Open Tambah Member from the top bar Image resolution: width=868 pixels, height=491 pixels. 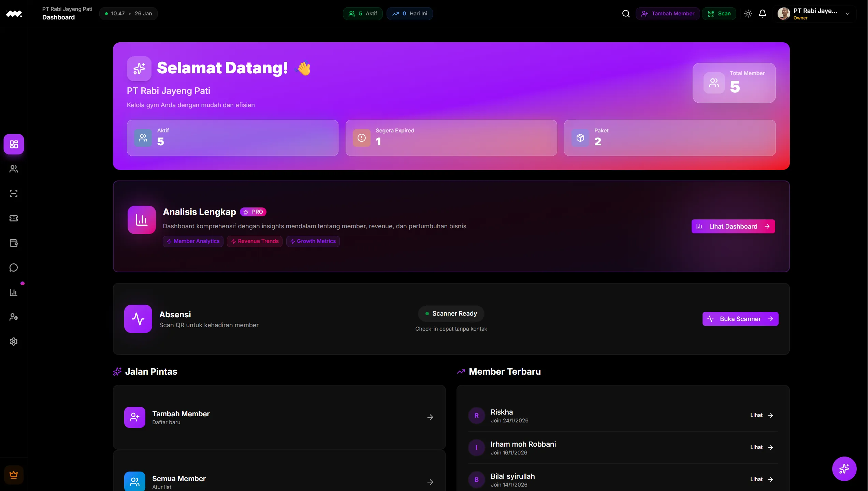click(667, 14)
